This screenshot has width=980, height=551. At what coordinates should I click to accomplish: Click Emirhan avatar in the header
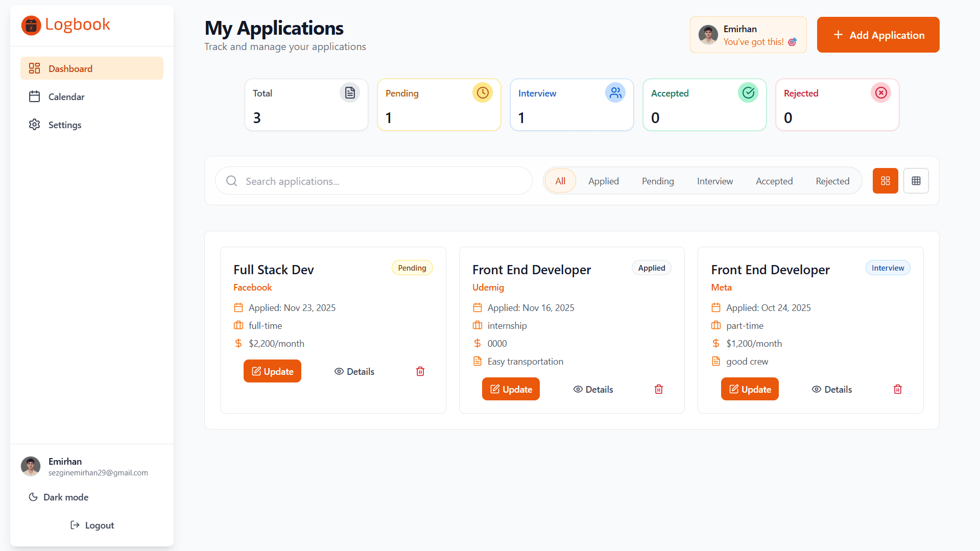pos(708,35)
